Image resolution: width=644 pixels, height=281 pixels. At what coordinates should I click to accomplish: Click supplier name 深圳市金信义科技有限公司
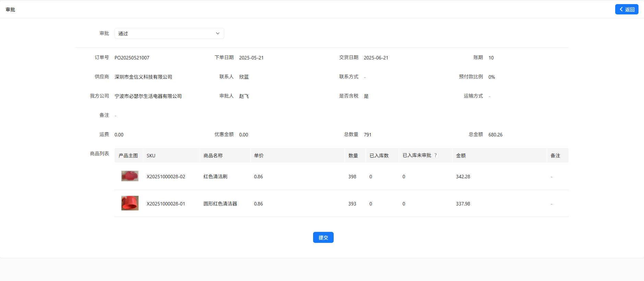click(143, 77)
